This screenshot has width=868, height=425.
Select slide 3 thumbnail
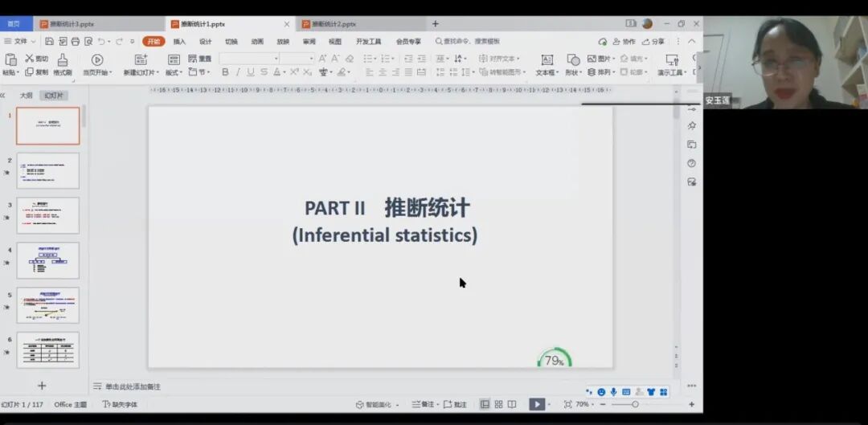[x=48, y=215]
